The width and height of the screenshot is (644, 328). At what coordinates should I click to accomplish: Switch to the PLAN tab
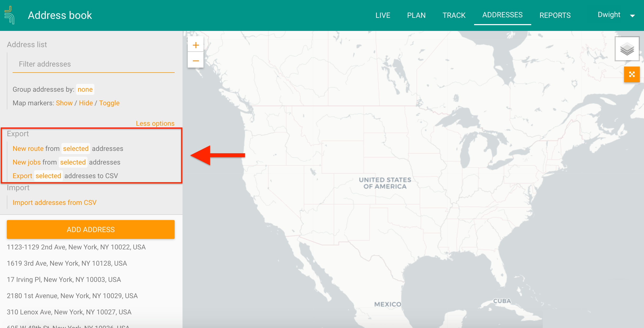pos(416,15)
